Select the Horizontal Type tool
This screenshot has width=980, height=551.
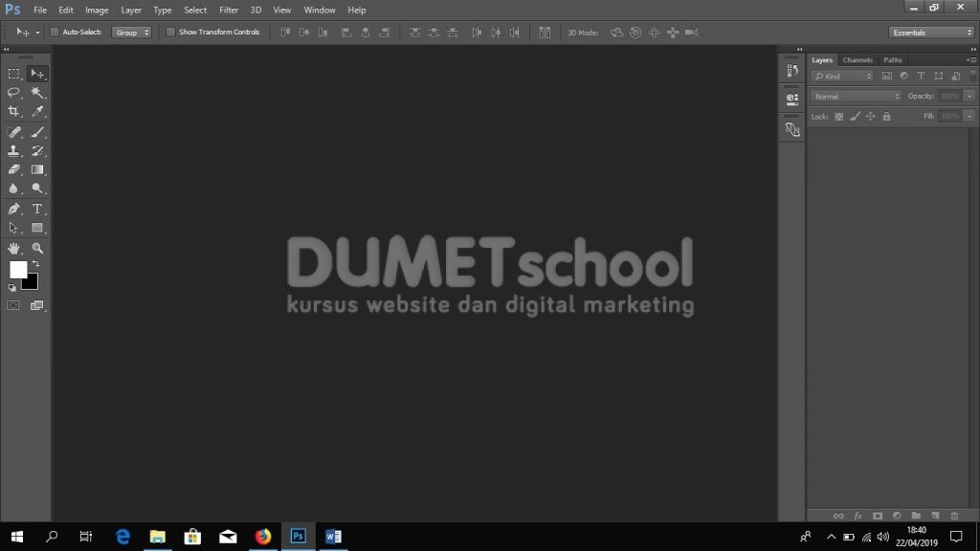point(37,209)
